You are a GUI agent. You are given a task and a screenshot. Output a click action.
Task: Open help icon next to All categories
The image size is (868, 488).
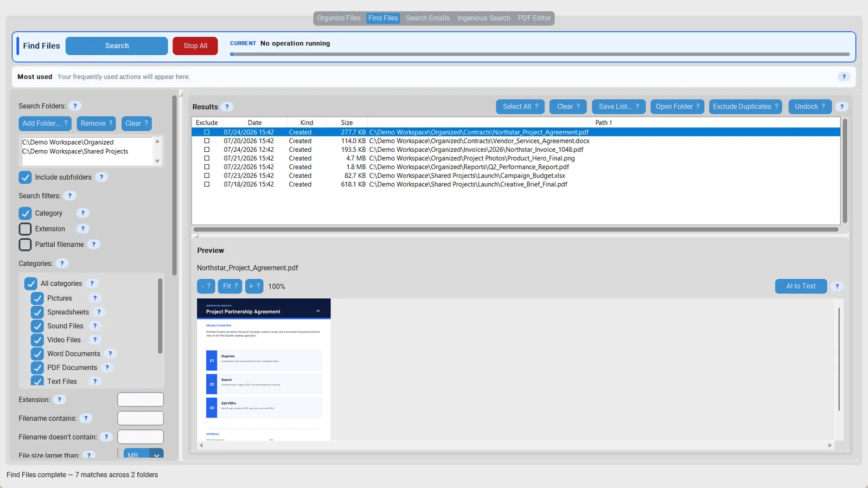click(x=92, y=283)
